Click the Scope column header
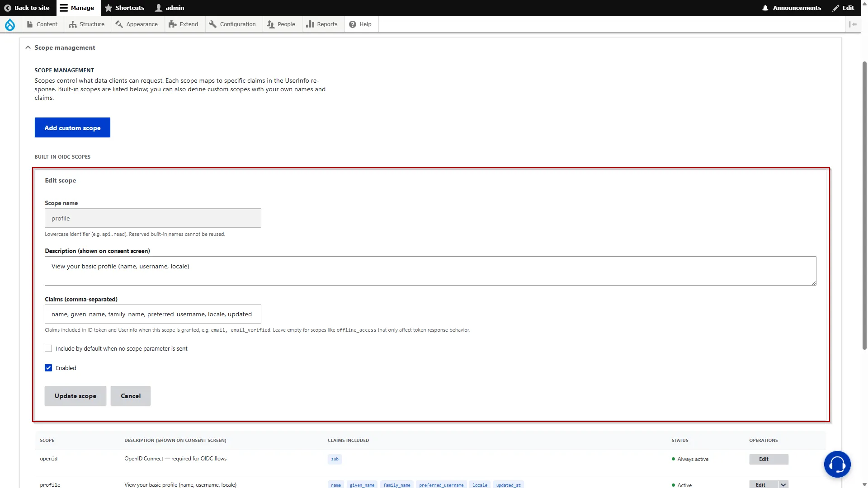Viewport: 868px width, 488px height. click(47, 440)
